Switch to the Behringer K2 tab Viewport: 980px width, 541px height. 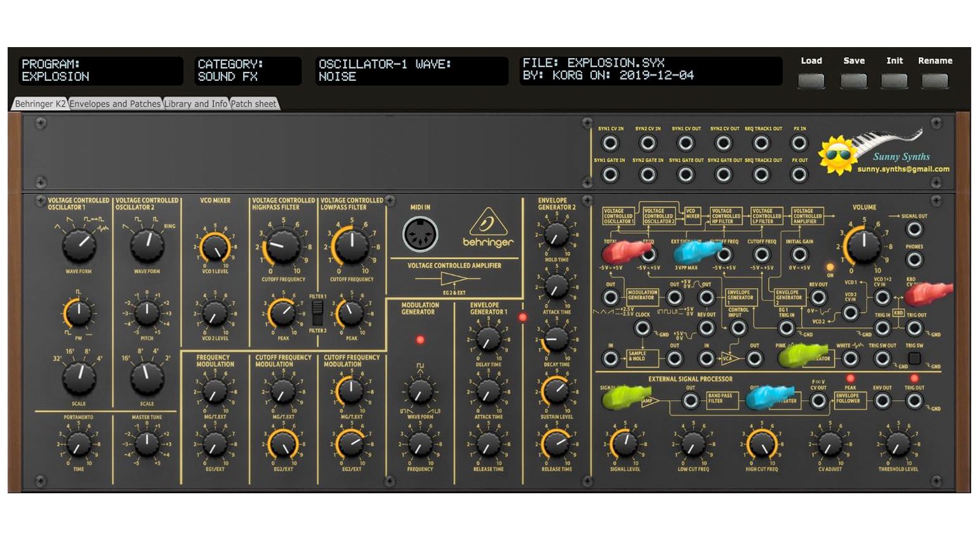[40, 104]
